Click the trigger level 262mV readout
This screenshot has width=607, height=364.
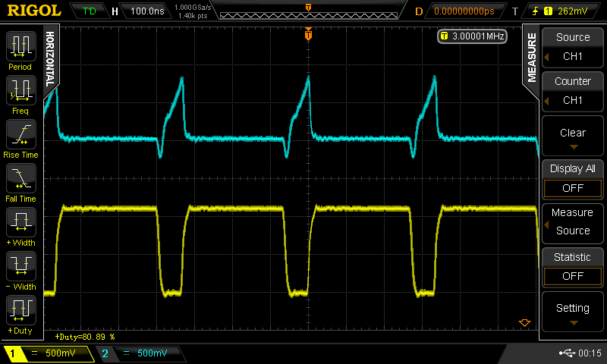[x=573, y=11]
